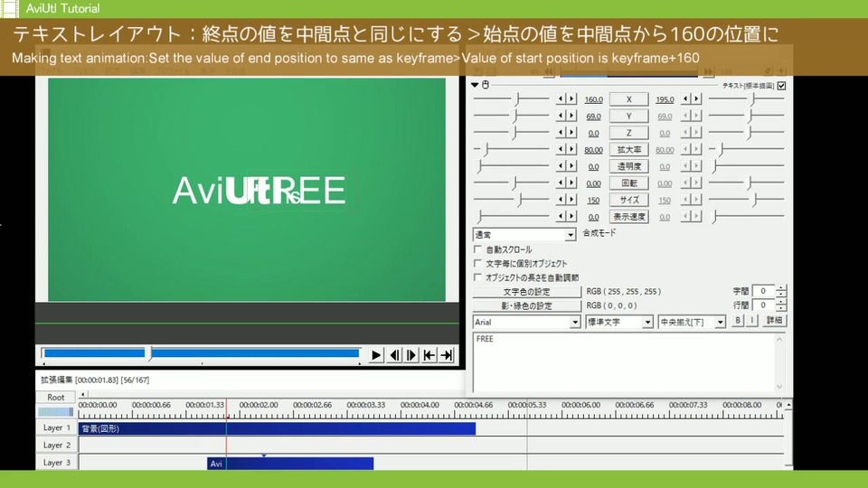This screenshot has width=868, height=488.
Task: Jump to the first frame of preview
Action: coord(429,355)
